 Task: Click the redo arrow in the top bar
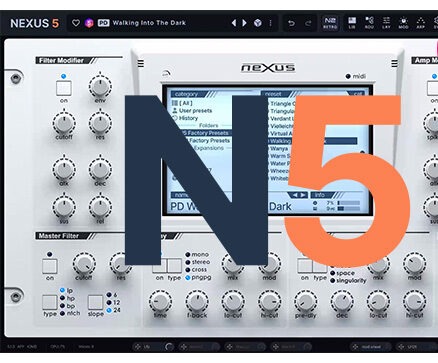click(308, 23)
